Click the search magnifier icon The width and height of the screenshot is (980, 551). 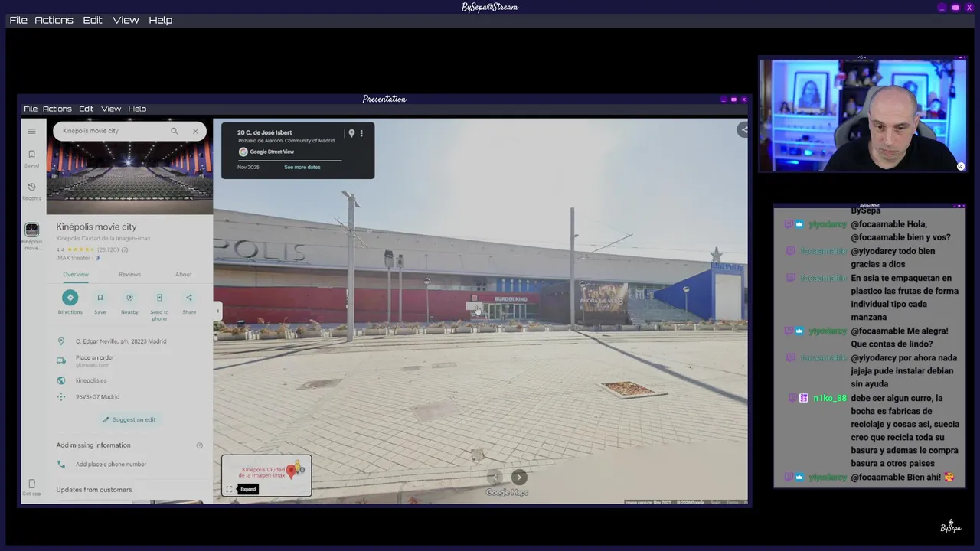(175, 131)
